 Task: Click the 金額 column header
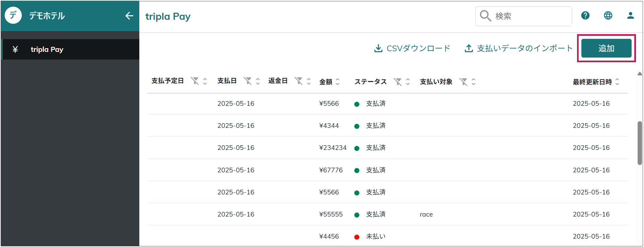pos(326,82)
